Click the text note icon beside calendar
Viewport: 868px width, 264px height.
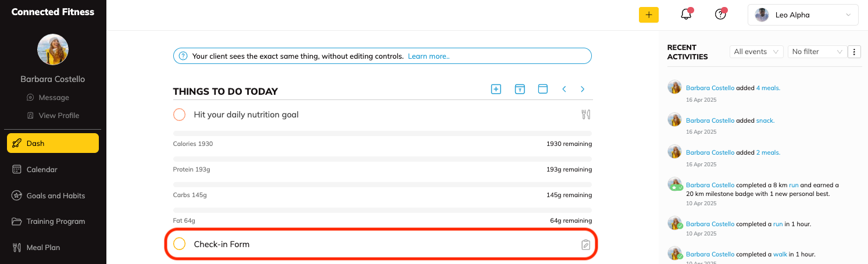520,89
